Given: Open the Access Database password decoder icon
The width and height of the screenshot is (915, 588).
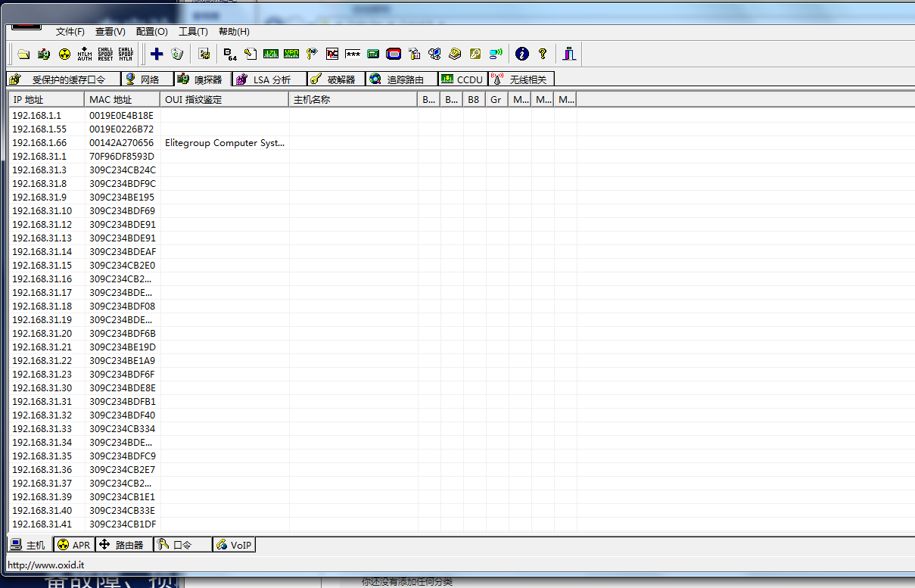Looking at the screenshot, I should coord(251,54).
